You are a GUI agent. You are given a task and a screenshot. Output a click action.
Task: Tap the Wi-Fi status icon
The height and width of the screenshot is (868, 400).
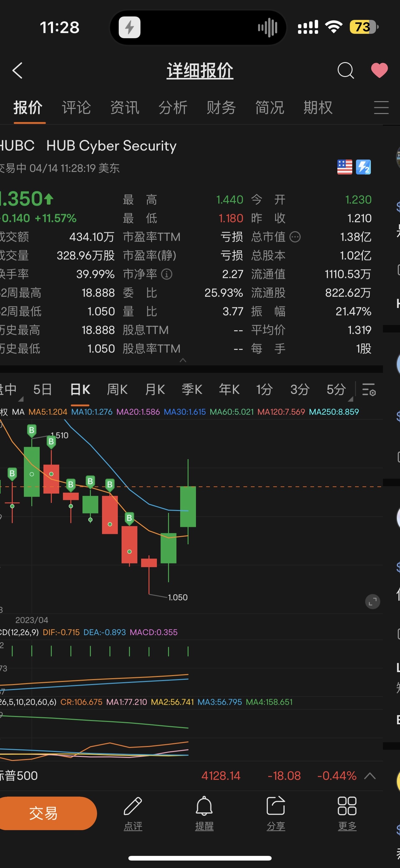334,27
